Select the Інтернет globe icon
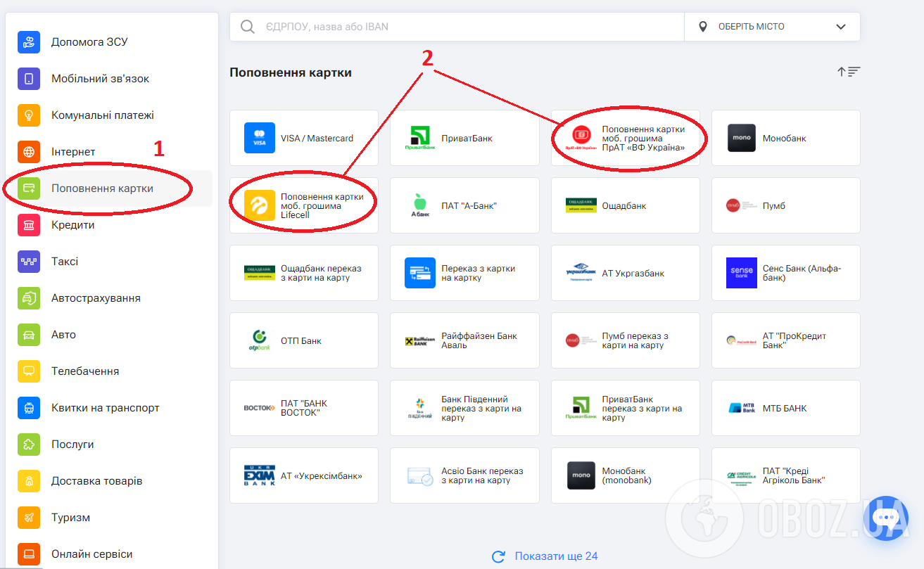924x569 pixels. click(29, 152)
